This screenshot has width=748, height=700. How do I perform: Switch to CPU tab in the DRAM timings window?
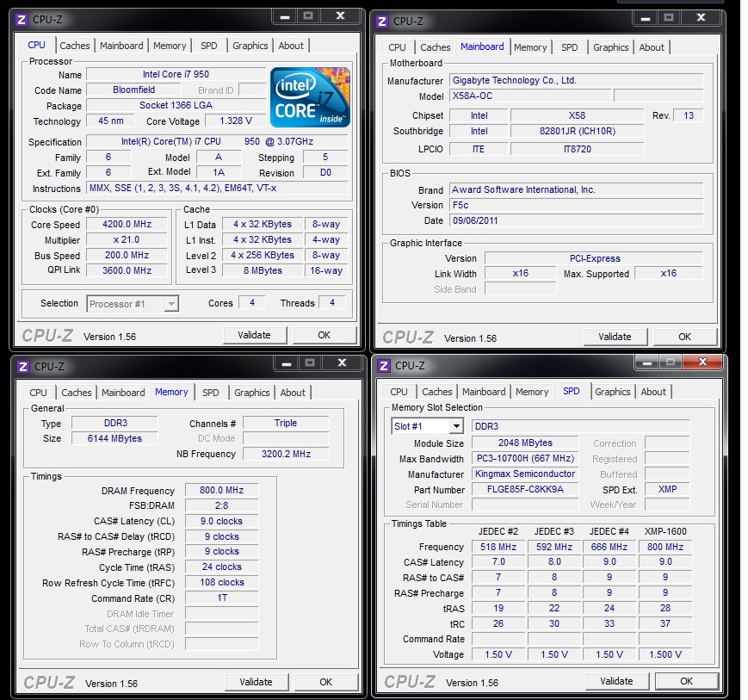[38, 393]
